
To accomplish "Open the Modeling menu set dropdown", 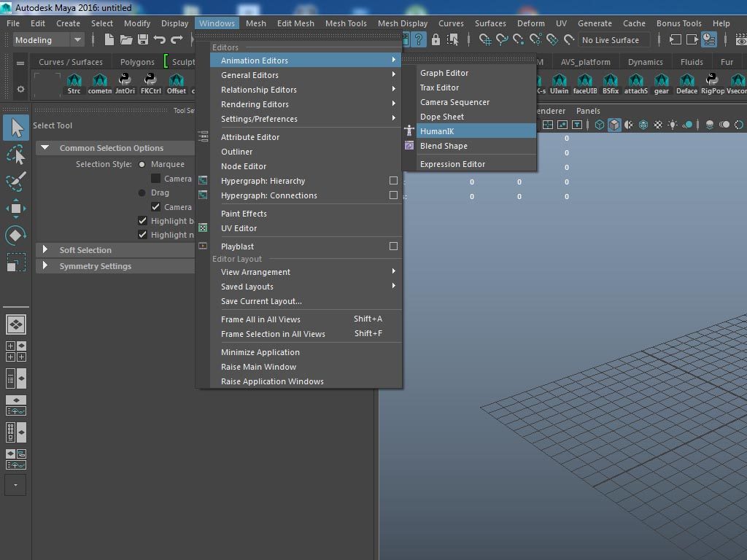I will [48, 40].
